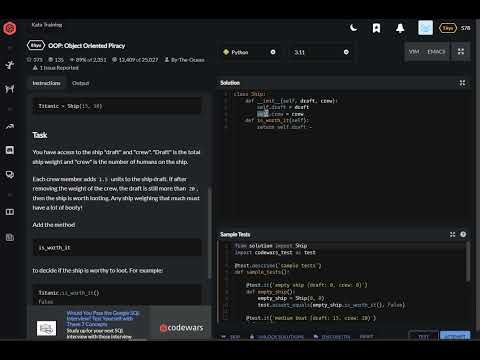Expand the Solution panel
This screenshot has height=360, width=480.
point(462,83)
